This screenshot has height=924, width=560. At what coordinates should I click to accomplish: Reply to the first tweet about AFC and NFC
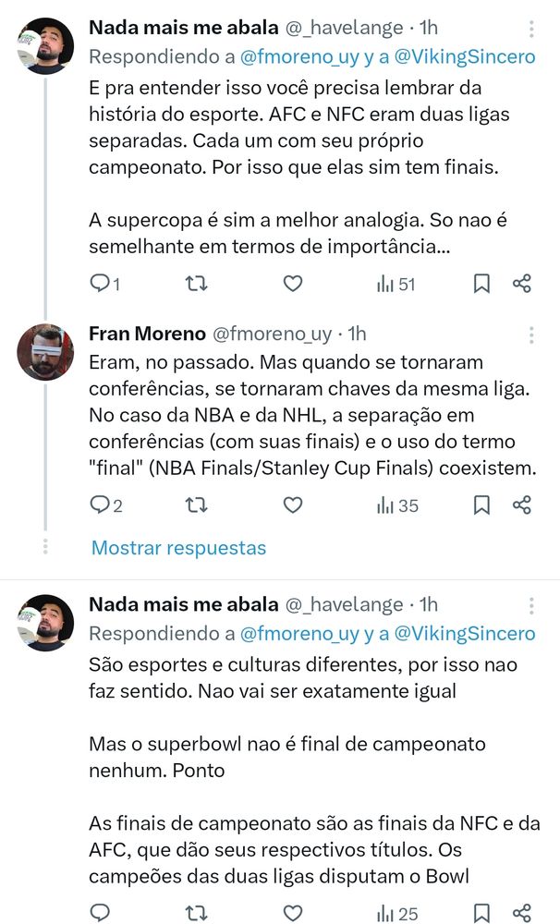[x=100, y=284]
